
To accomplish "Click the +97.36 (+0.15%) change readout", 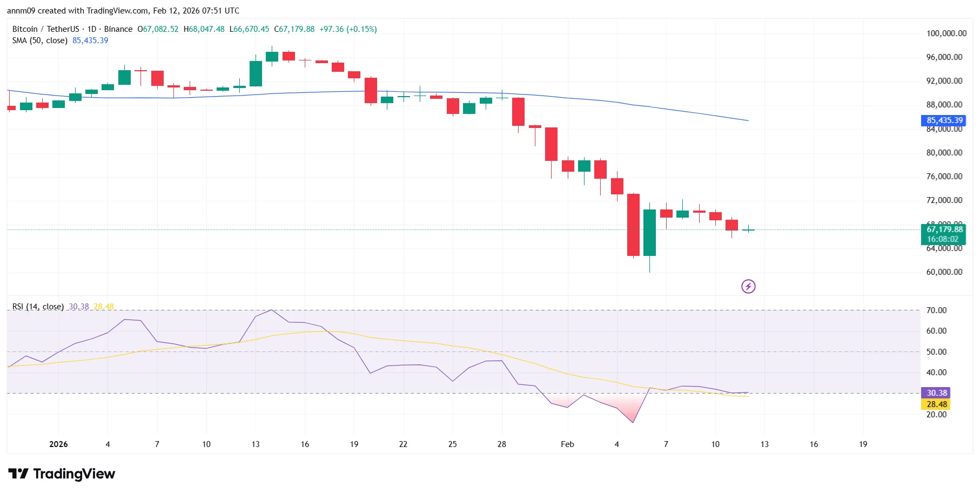I will click(x=349, y=29).
